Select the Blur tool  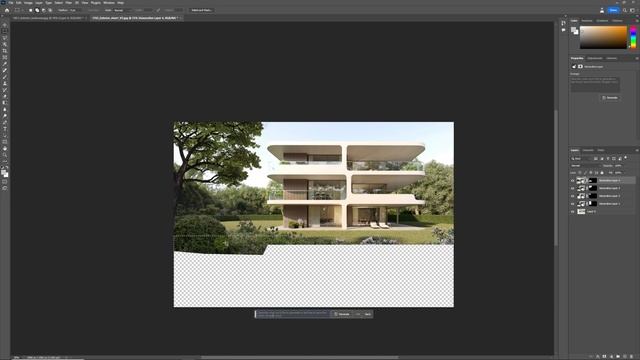[x=5, y=109]
